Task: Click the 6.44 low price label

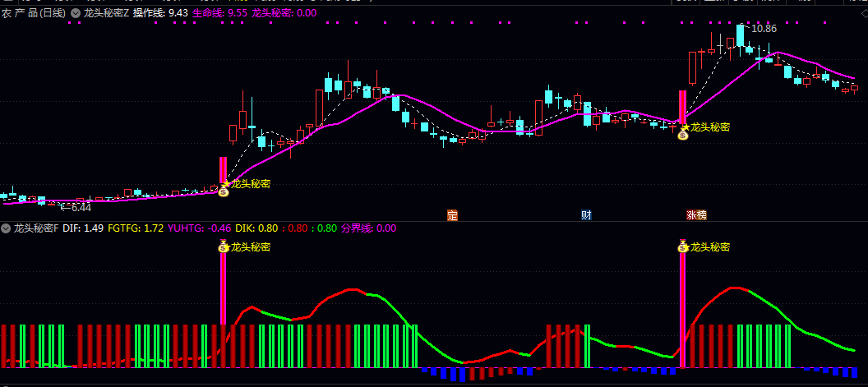Action: 81,208
